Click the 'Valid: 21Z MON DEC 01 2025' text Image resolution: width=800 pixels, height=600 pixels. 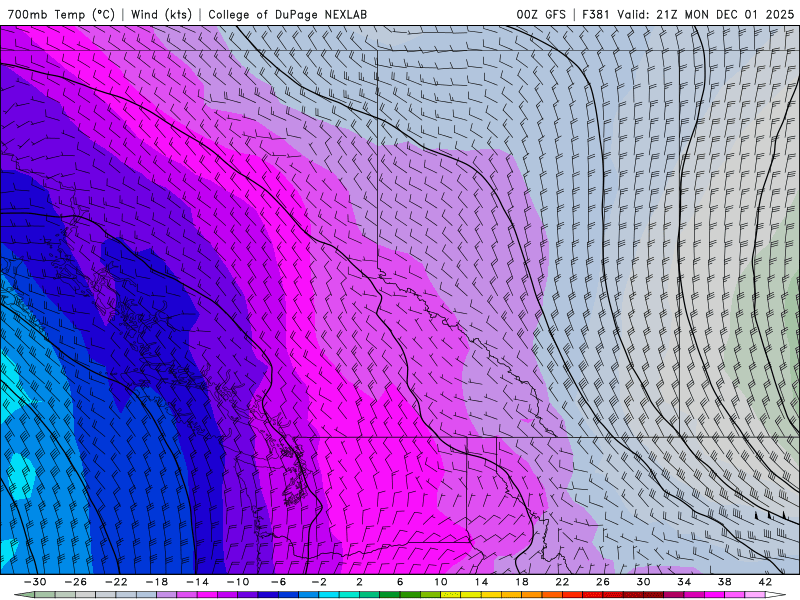coord(705,14)
